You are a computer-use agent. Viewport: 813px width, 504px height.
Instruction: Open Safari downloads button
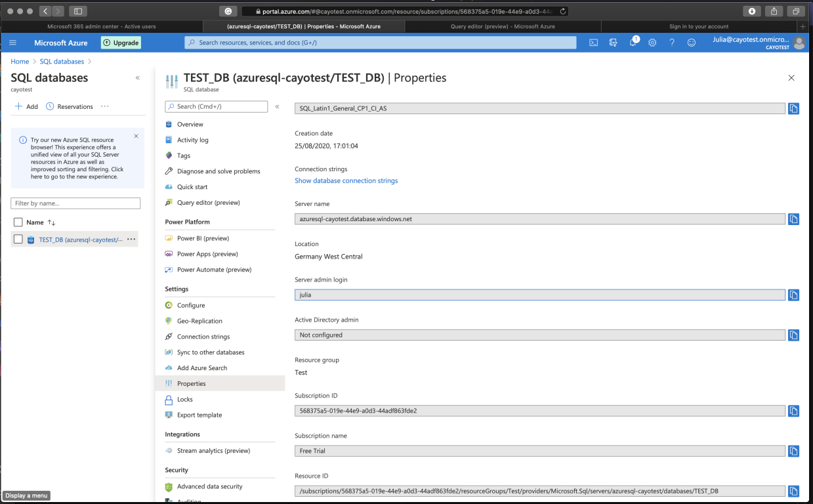click(751, 11)
